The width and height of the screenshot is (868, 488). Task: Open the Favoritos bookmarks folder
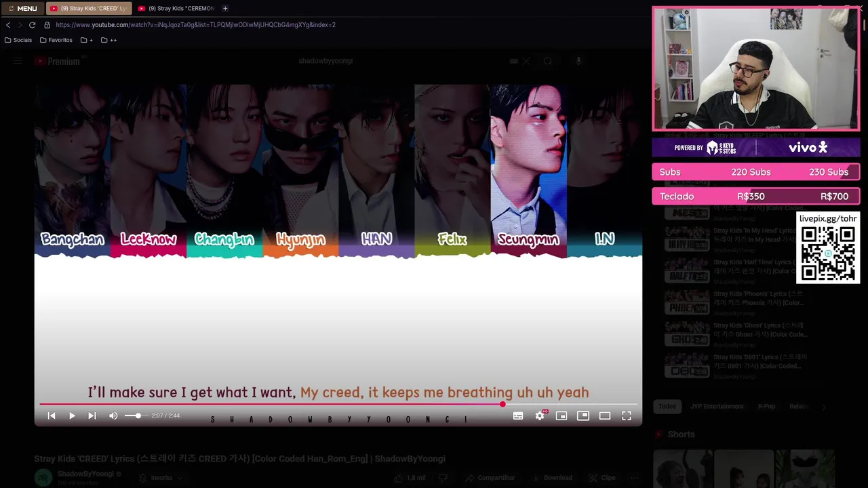56,40
